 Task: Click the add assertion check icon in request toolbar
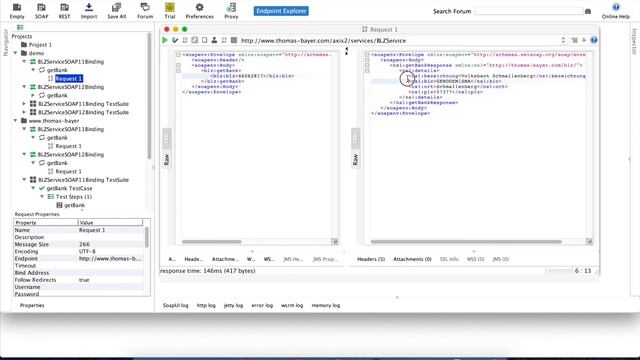(x=175, y=40)
